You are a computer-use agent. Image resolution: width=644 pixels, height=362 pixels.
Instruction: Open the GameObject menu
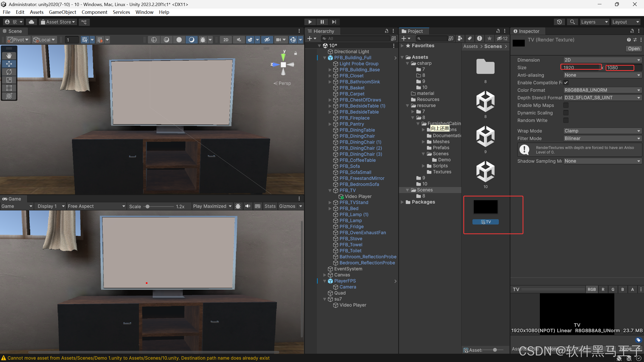[x=62, y=12]
